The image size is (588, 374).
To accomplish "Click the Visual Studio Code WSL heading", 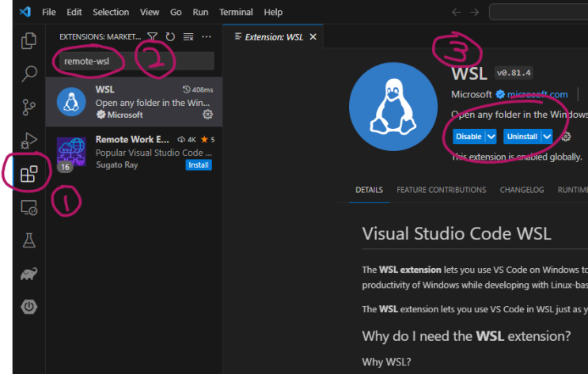I will click(457, 233).
